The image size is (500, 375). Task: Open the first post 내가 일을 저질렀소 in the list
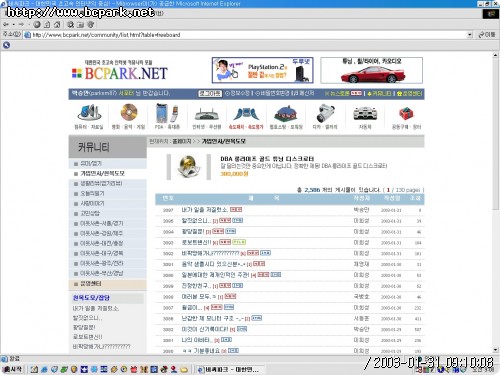tap(205, 209)
